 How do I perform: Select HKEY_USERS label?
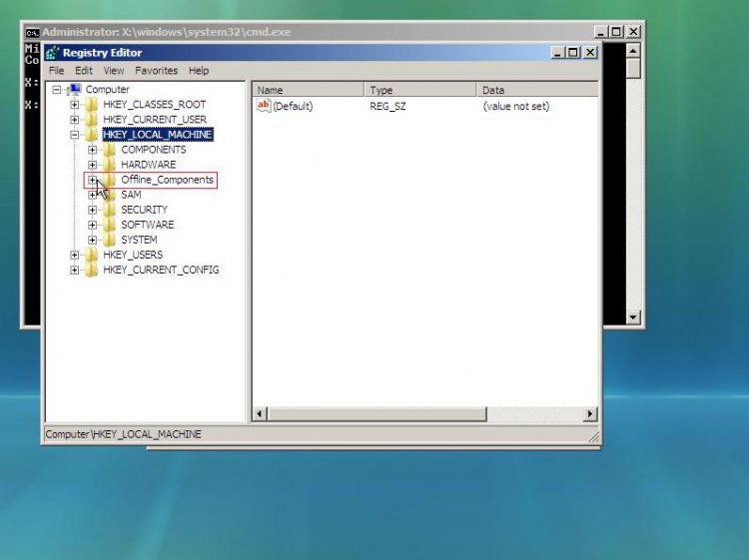tap(133, 255)
